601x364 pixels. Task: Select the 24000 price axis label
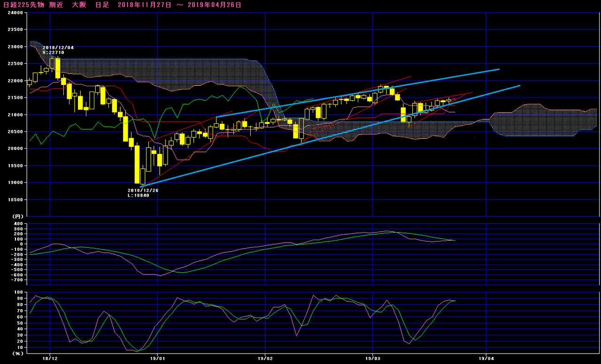(16, 13)
